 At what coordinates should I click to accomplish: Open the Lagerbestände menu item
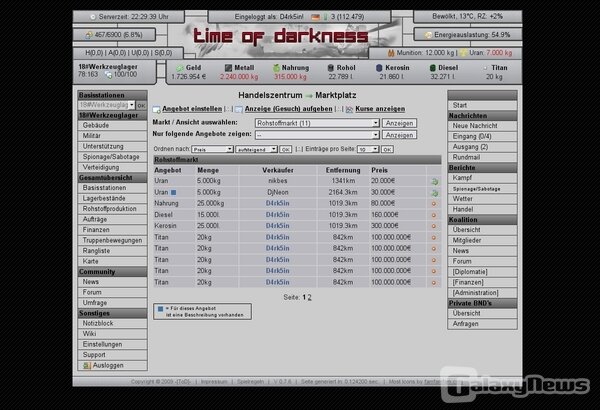(112, 199)
